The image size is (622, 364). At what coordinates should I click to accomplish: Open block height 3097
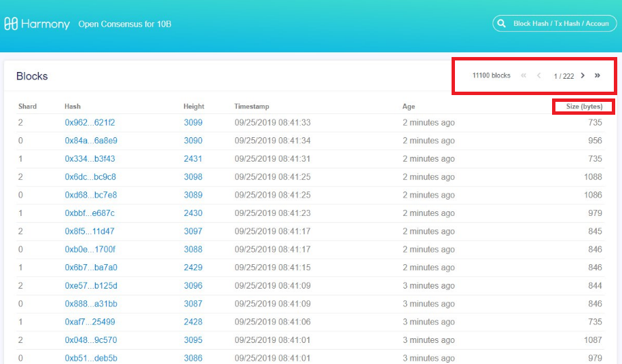tap(193, 231)
